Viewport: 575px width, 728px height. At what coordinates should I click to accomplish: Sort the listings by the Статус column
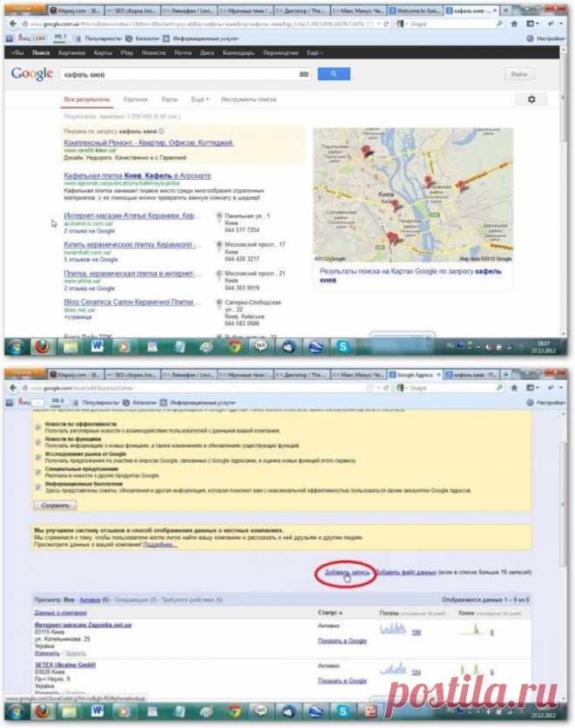330,613
